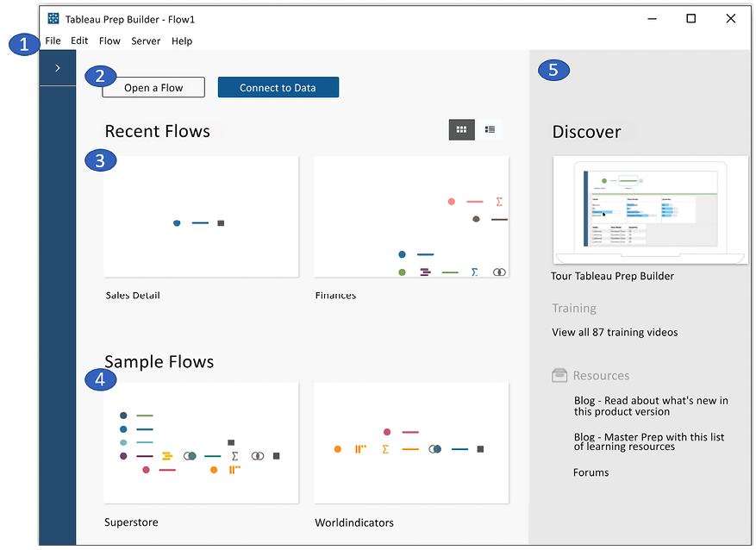Switch Recent Flows to list view
756x550 pixels.
pos(490,129)
